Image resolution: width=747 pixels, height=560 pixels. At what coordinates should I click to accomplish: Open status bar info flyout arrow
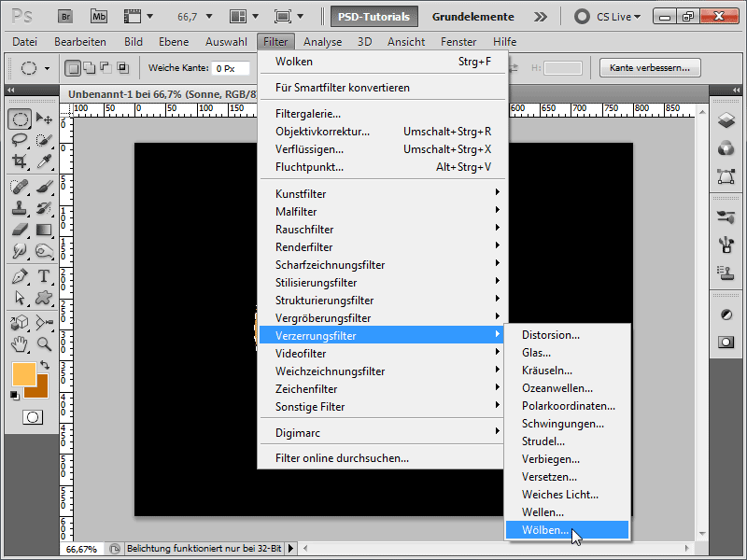(290, 549)
